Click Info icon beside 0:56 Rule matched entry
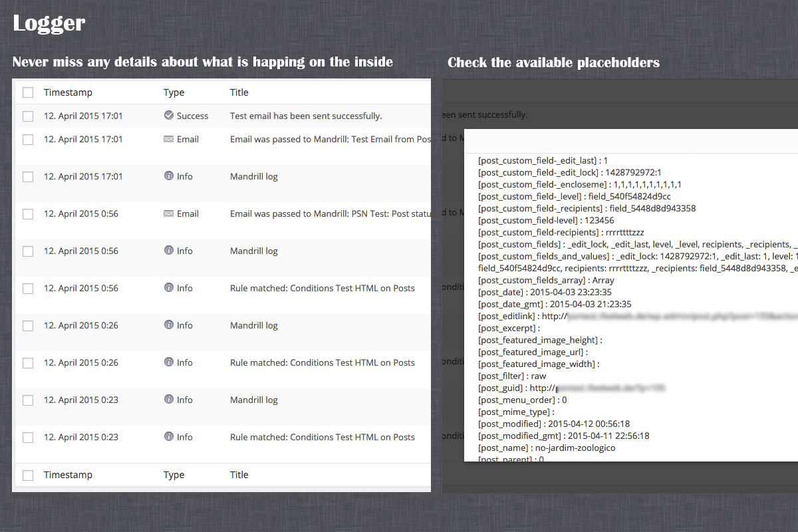The image size is (798, 532). [x=169, y=289]
